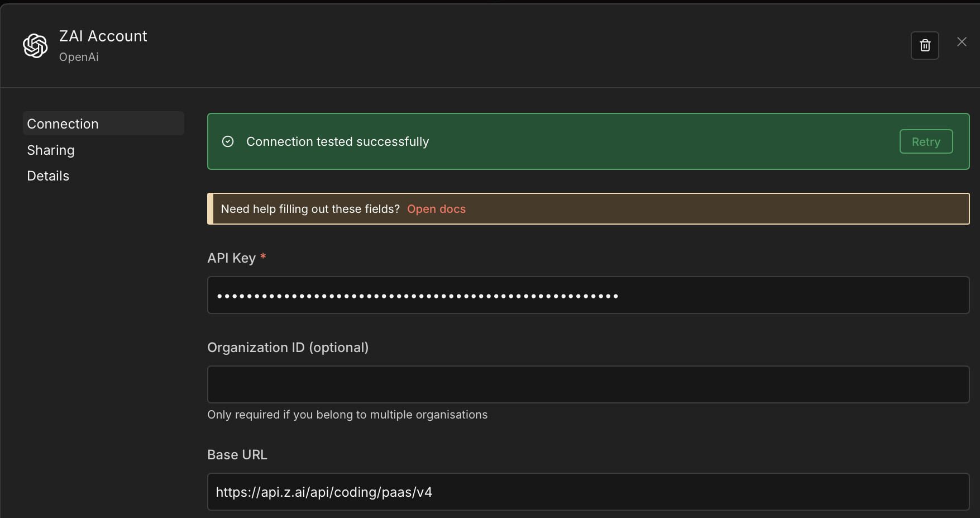Click the OpenAi subtitle text
The width and height of the screenshot is (980, 518).
coord(79,57)
